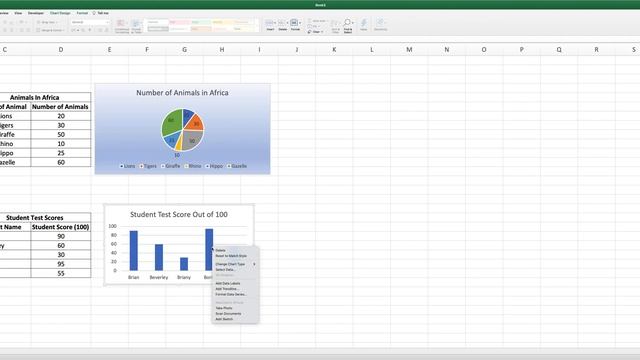640x360 pixels.
Task: Switch to the Format ribbon tab
Action: click(x=82, y=13)
